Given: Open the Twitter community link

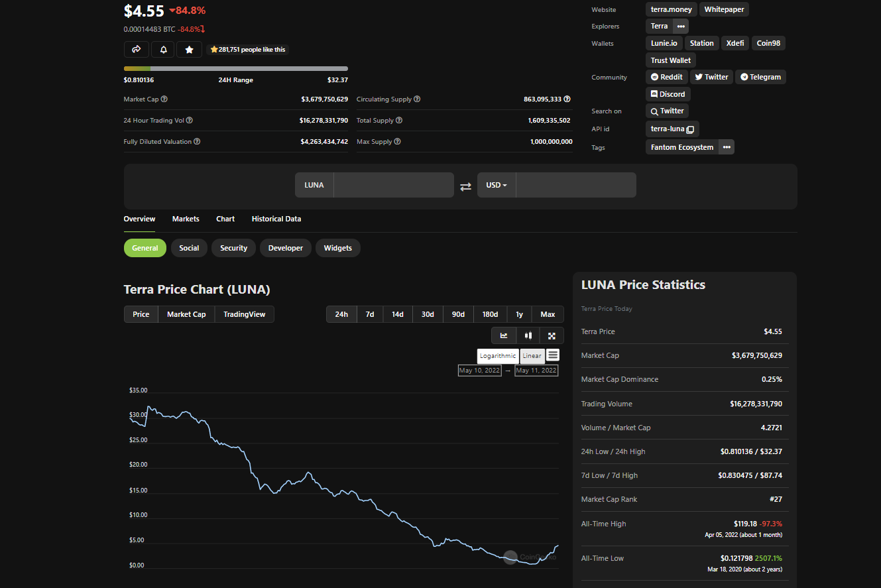Looking at the screenshot, I should (711, 77).
